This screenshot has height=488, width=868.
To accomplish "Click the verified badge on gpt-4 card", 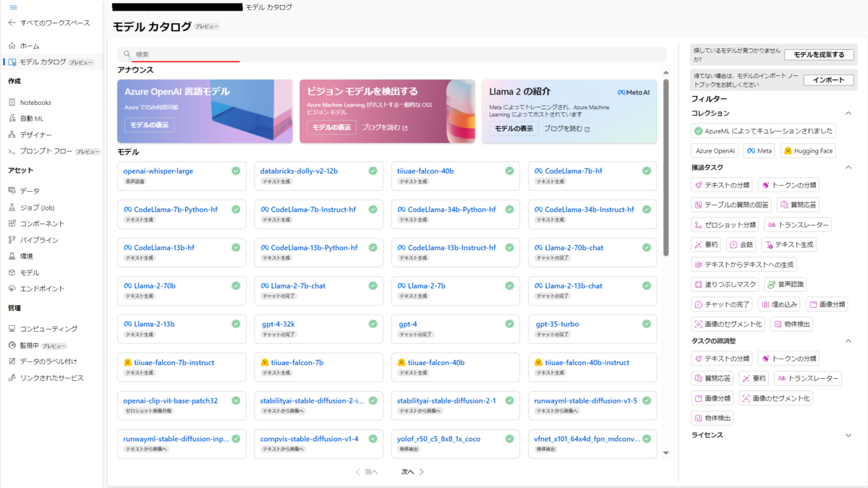I will coord(509,324).
